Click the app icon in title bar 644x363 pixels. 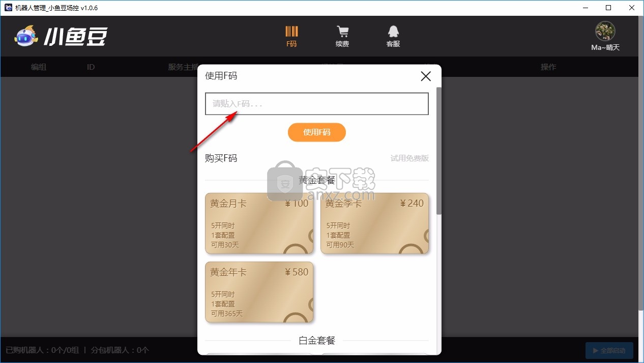point(8,8)
